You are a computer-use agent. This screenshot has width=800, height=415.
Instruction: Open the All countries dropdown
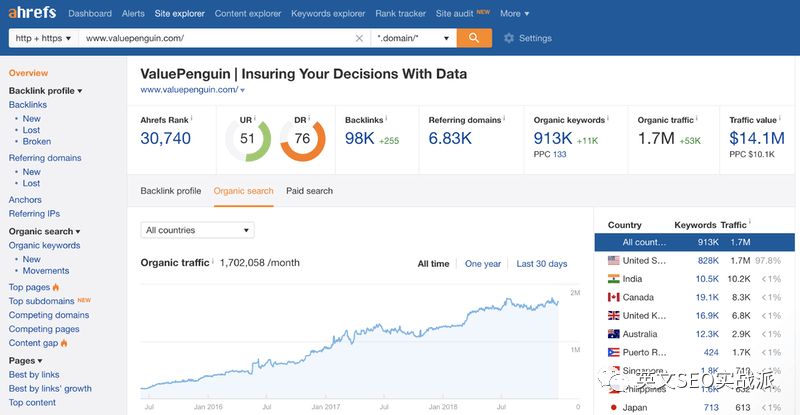coord(197,230)
